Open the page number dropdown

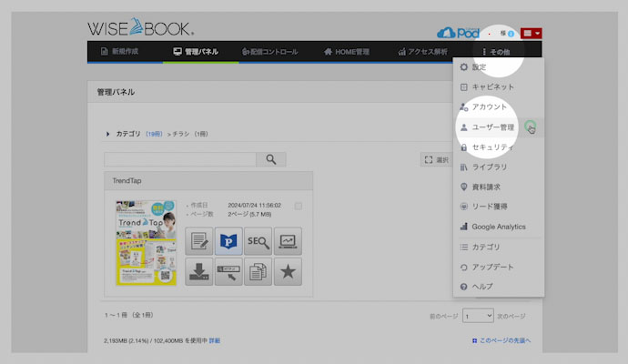point(478,316)
